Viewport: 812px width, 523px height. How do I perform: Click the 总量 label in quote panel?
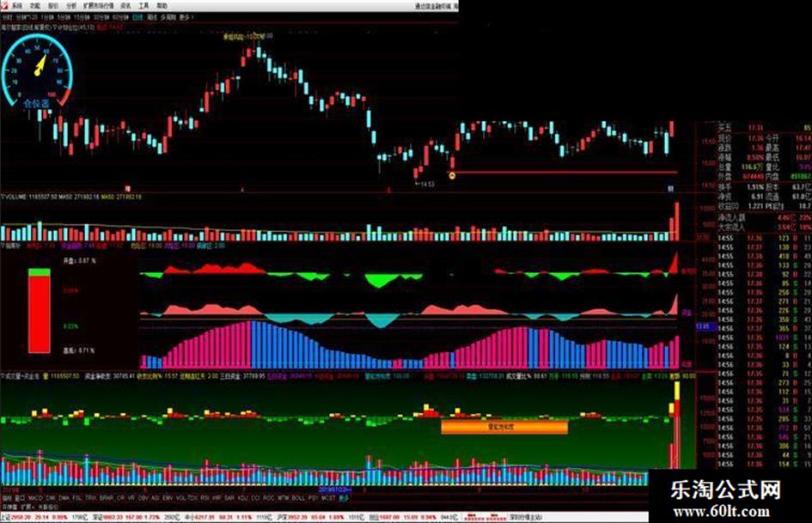pos(724,167)
